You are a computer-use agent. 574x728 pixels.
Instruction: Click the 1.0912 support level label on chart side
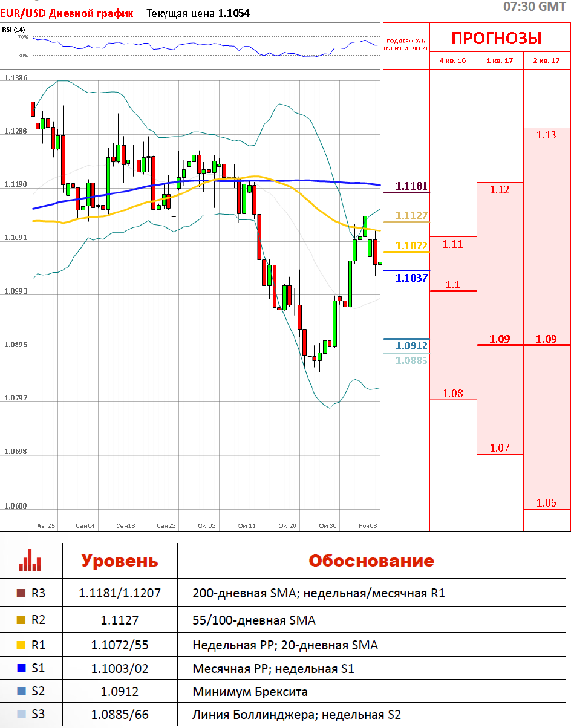coord(411,346)
